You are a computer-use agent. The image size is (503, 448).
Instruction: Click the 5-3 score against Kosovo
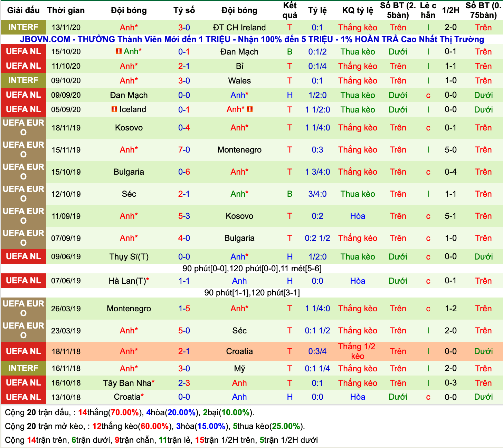click(x=184, y=216)
